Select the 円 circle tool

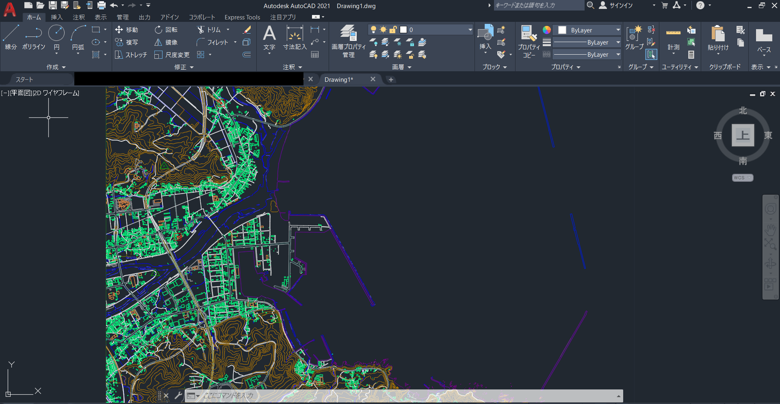(x=56, y=37)
